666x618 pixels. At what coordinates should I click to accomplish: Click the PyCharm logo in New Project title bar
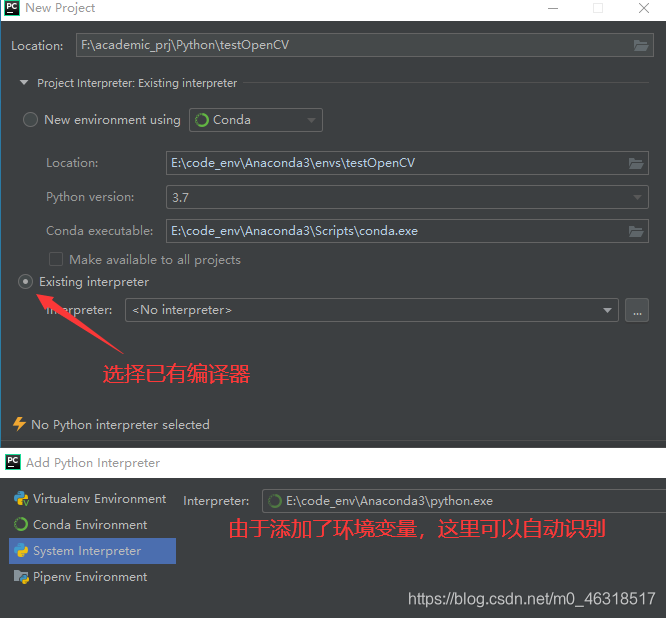click(x=11, y=8)
